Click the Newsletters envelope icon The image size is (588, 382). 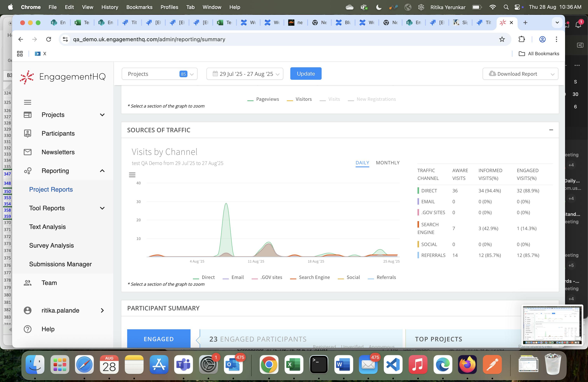point(27,152)
